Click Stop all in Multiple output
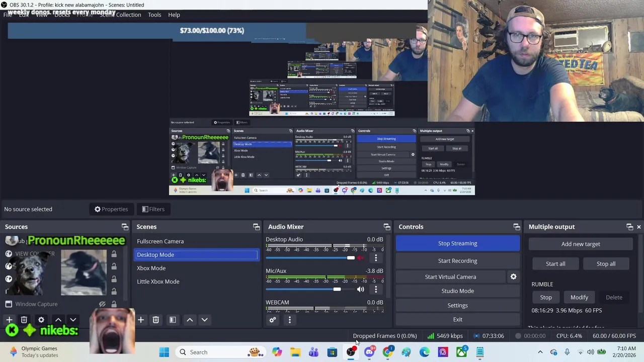Viewport: 644px width, 362px height. tap(606, 264)
